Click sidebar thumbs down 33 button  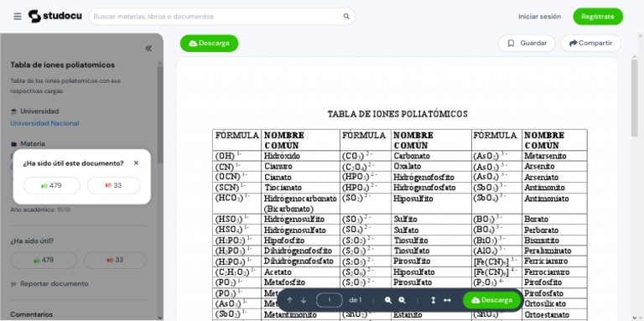[x=116, y=260]
